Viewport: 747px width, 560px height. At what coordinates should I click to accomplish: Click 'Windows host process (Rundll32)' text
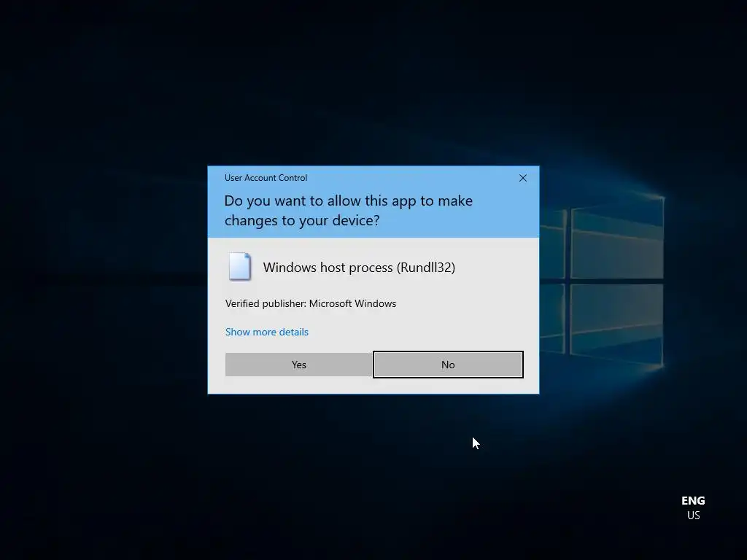(x=359, y=268)
